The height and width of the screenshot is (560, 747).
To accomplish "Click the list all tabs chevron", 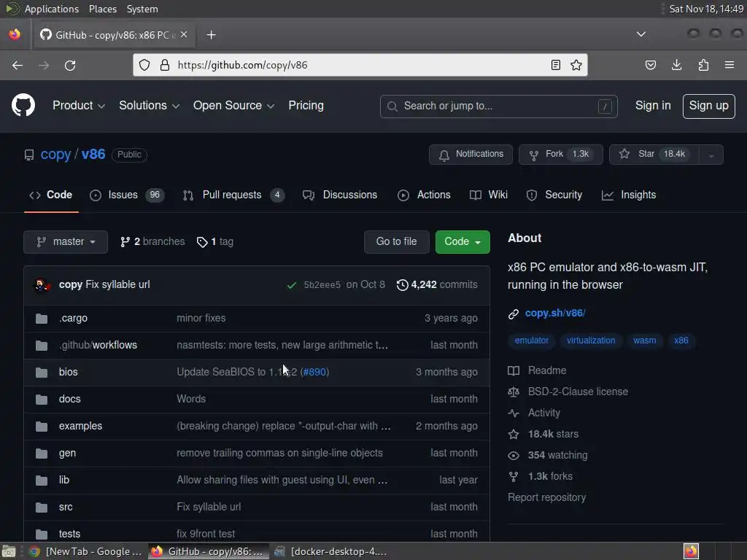I will pos(641,34).
